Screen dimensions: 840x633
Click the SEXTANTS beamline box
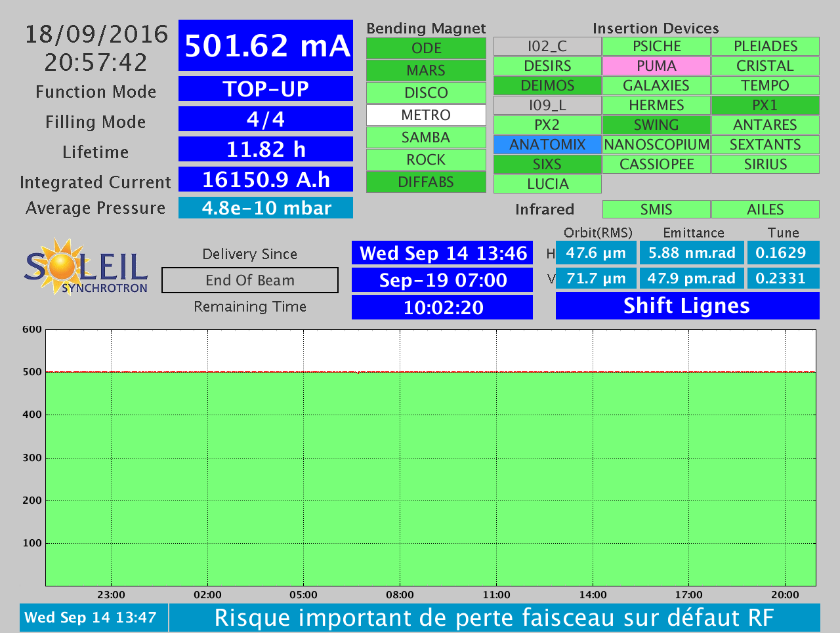click(x=765, y=145)
